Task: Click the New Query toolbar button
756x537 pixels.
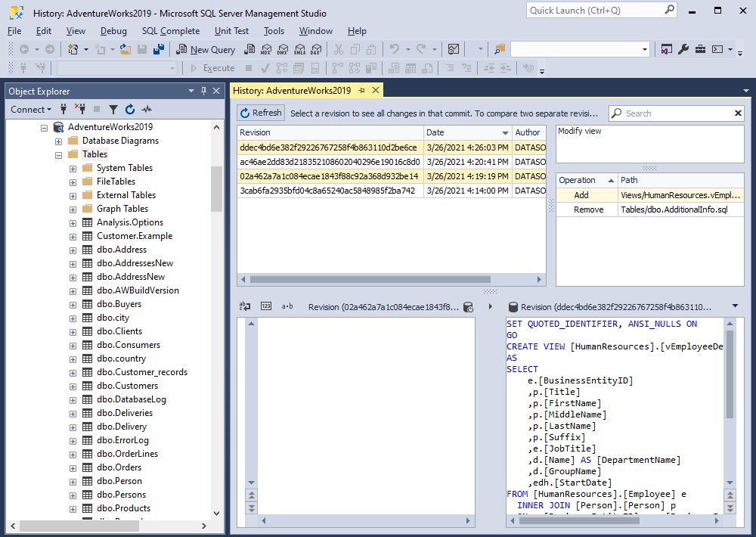Action: point(206,49)
